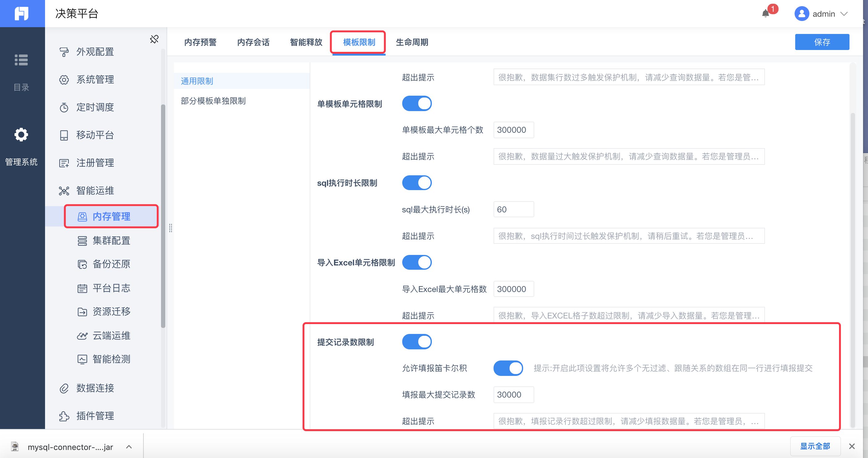This screenshot has height=458, width=868.
Task: Click the 单模板最大单元格个数 input field
Action: 514,130
